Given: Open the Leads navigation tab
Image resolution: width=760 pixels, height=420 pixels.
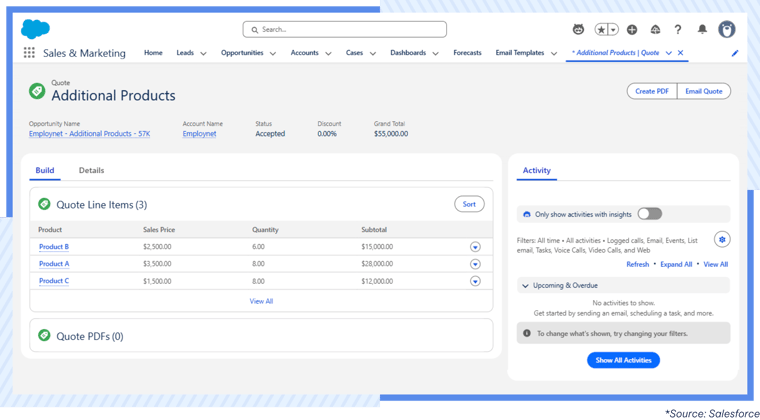Looking at the screenshot, I should pyautogui.click(x=185, y=53).
